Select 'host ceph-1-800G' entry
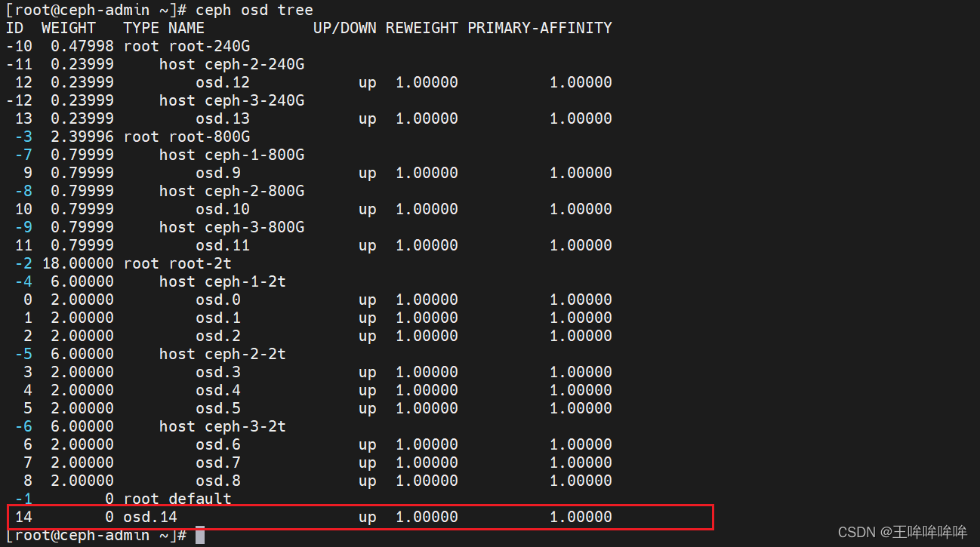Viewport: 980px width, 547px height. tap(232, 155)
